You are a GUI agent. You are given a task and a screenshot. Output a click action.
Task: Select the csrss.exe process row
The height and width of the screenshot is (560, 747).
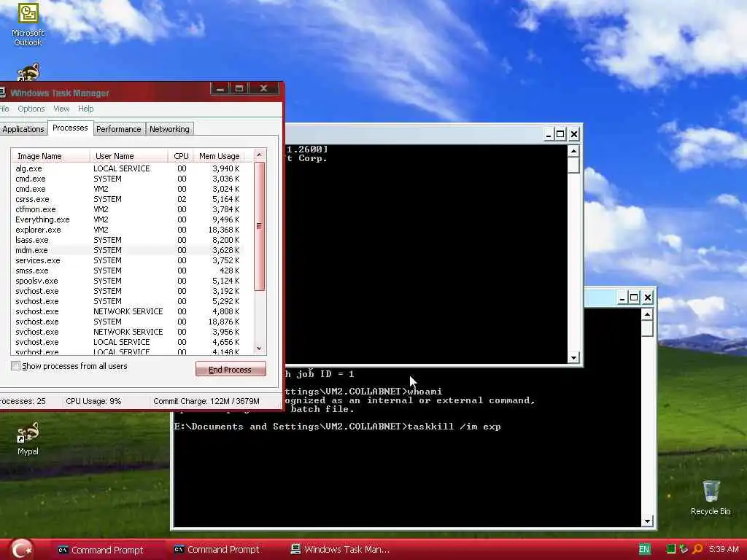pos(128,199)
